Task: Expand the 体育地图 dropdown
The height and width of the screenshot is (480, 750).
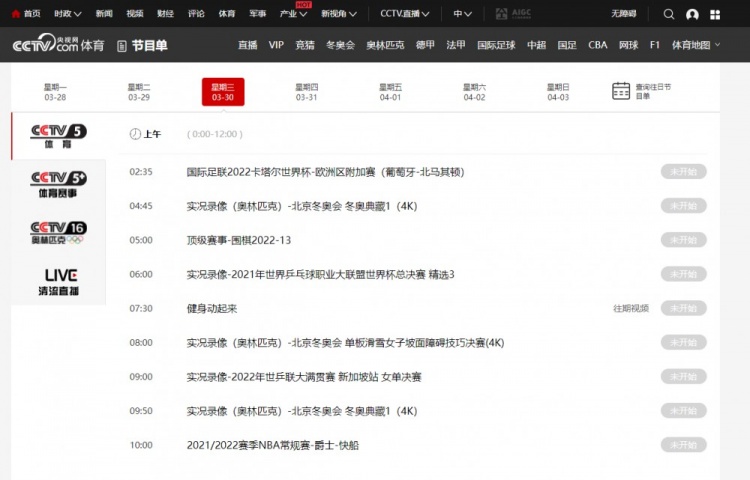Action: click(x=695, y=45)
